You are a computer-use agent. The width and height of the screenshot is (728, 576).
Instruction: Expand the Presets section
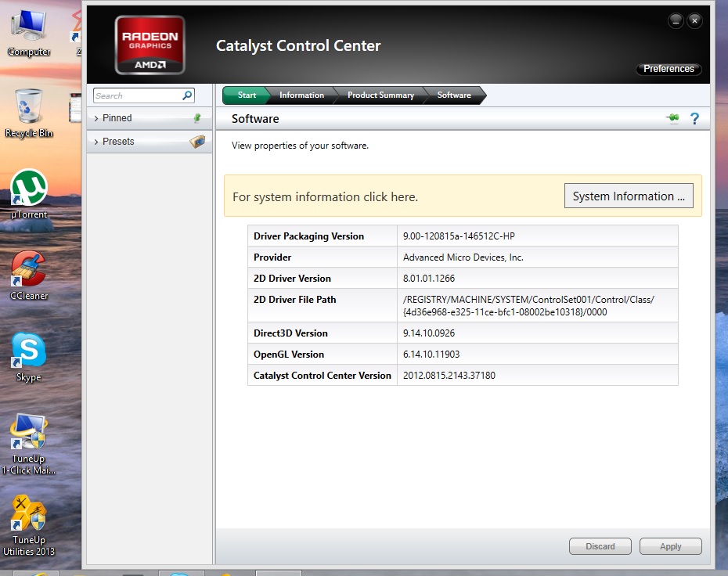(150, 141)
